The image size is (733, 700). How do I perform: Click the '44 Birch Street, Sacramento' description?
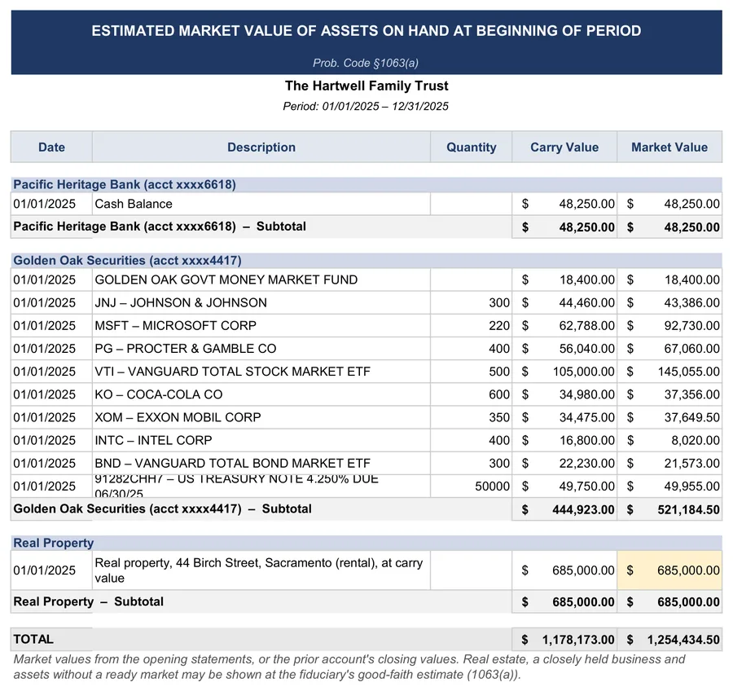[261, 570]
